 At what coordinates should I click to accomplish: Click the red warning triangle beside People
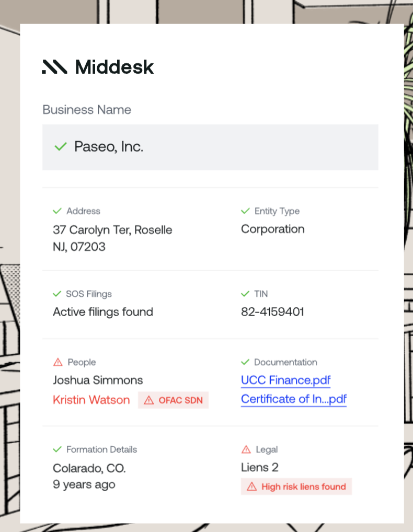(58, 362)
